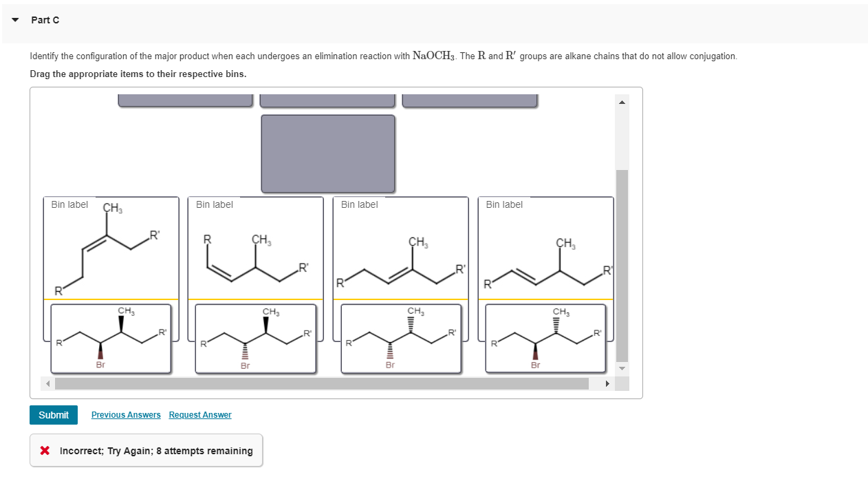
Task: Select third molecule card with hashed Br and CH3
Action: pyautogui.click(x=401, y=339)
